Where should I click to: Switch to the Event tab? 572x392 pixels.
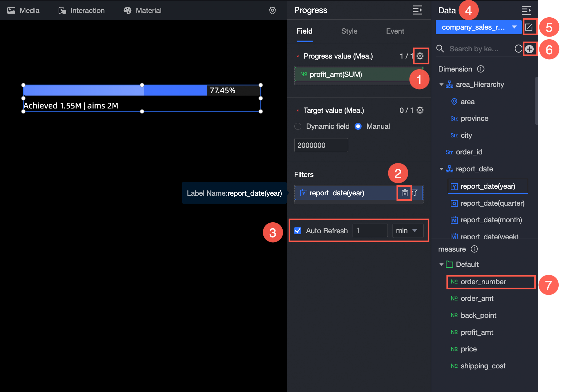pyautogui.click(x=395, y=31)
